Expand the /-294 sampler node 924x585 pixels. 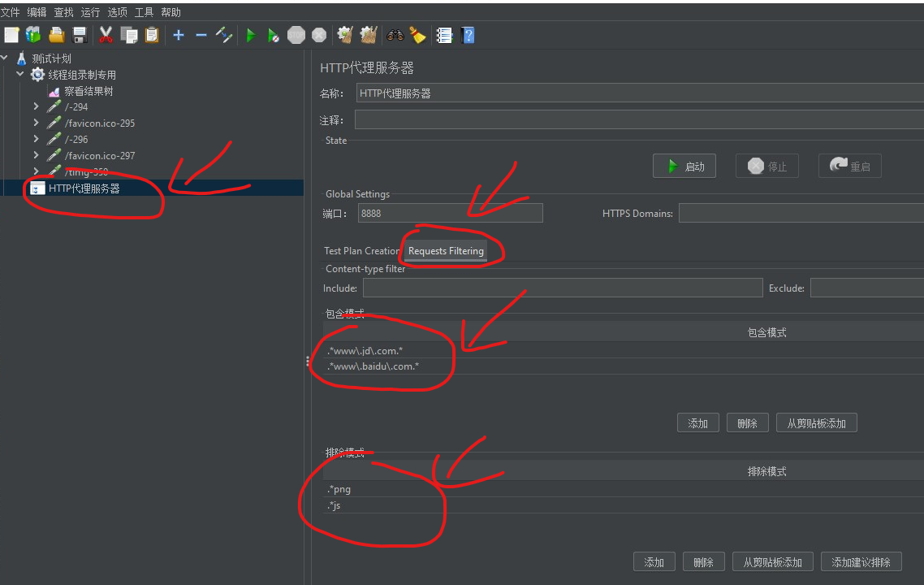[37, 106]
